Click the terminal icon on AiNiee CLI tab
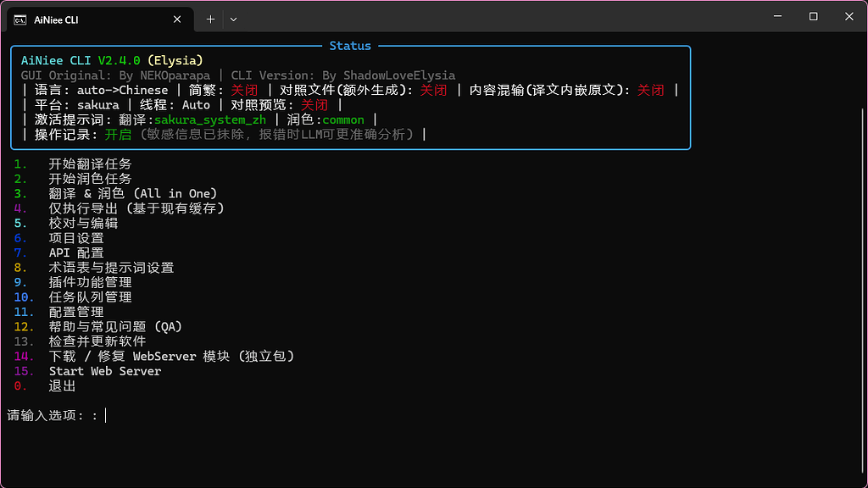868x488 pixels. [x=20, y=20]
